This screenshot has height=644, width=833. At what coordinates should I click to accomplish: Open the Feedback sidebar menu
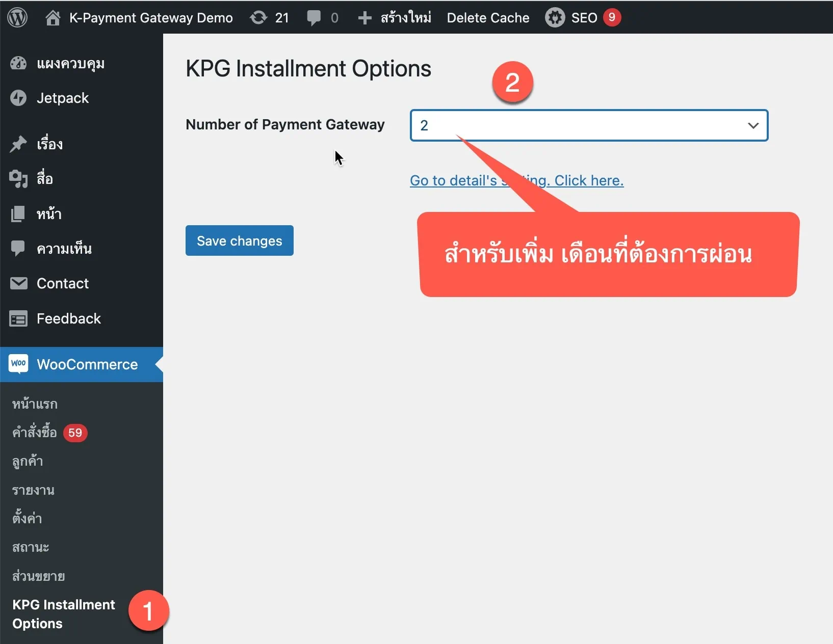[68, 318]
